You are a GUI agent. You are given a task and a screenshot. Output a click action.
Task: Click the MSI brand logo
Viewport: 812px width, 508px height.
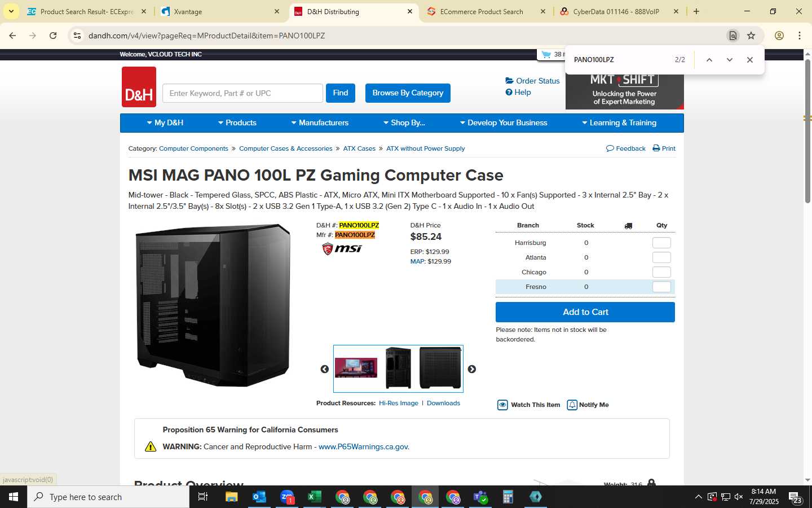pos(342,248)
